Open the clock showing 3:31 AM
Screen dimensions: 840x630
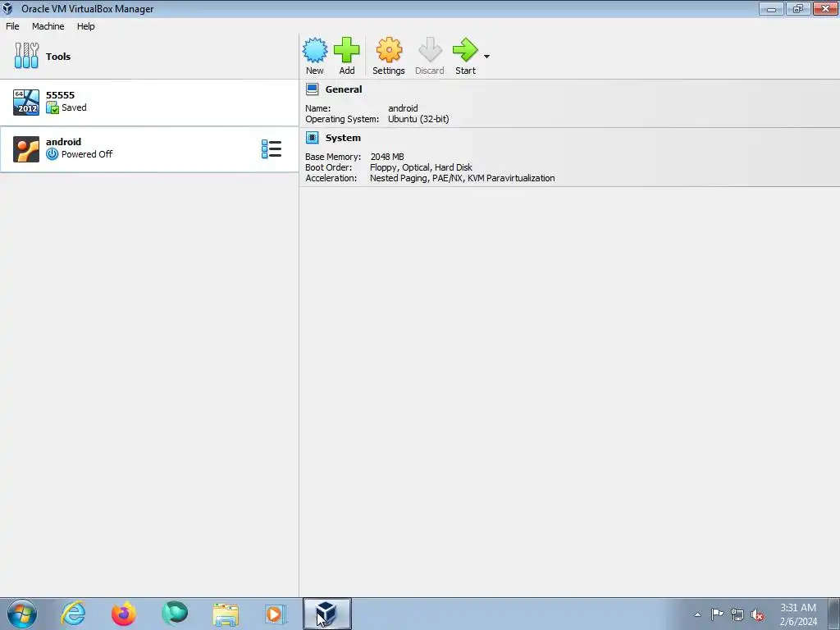point(798,614)
